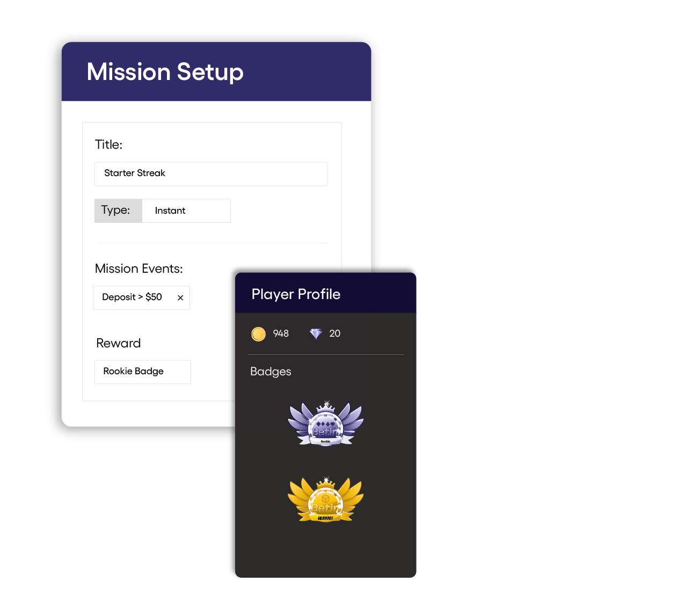Click the gold coin balance icon
700x611 pixels.
(x=258, y=334)
